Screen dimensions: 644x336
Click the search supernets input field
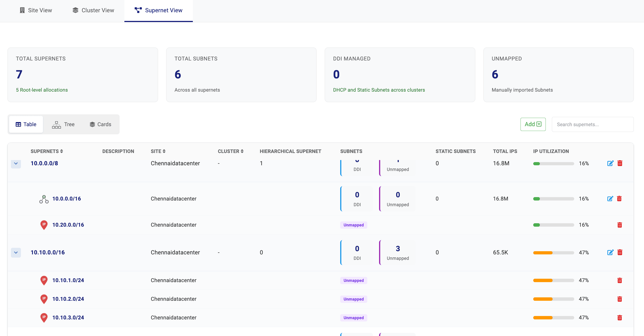[592, 124]
